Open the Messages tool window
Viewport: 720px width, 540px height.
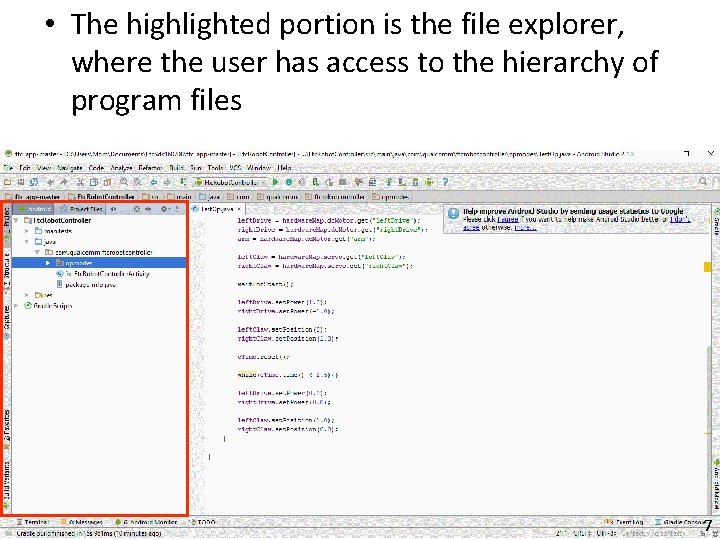pyautogui.click(x=83, y=523)
